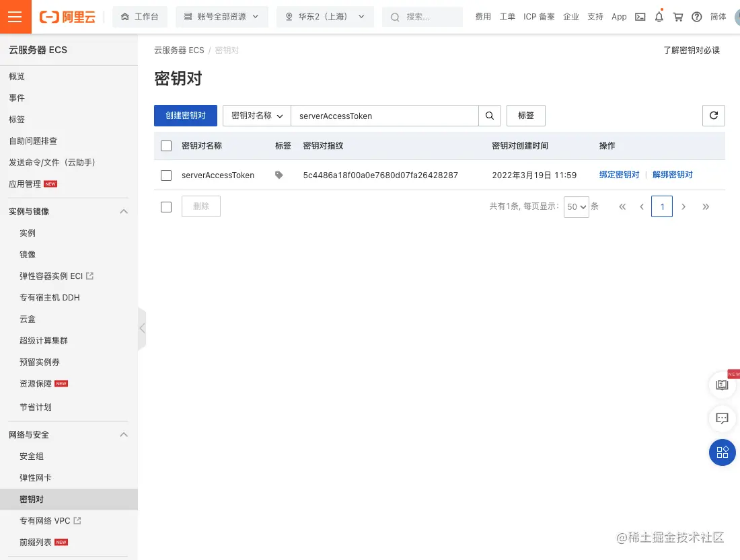Collapse the 实例与镜像 section
This screenshot has width=740, height=560.
point(124,211)
